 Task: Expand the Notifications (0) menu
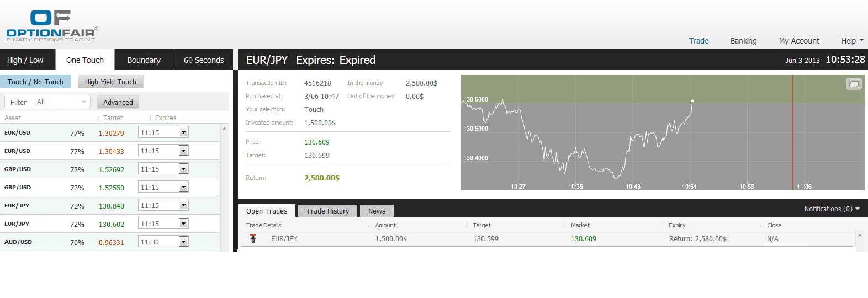click(x=832, y=209)
